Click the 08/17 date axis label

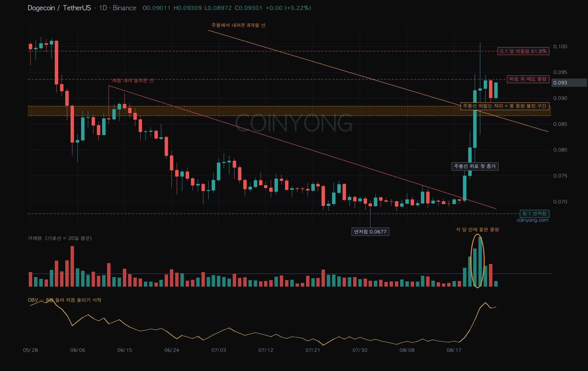(454, 350)
